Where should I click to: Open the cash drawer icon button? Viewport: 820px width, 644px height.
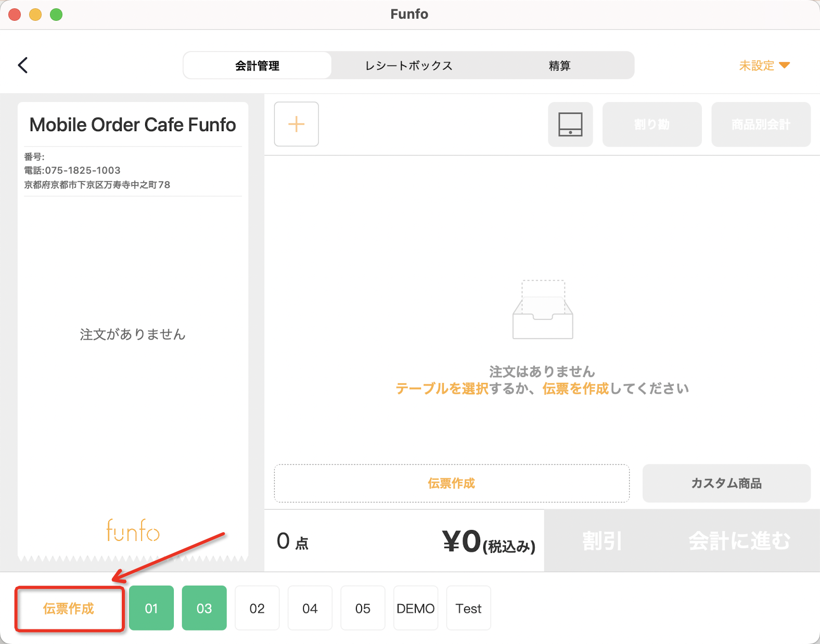point(570,124)
